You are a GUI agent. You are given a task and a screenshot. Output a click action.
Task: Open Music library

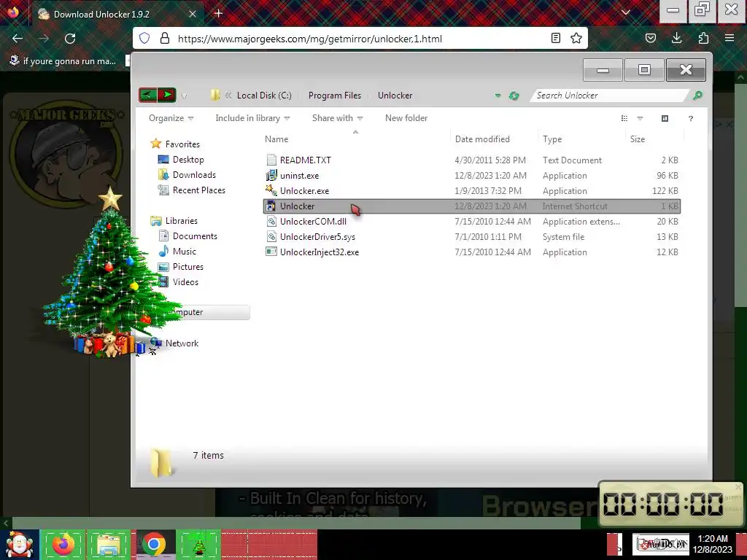pos(184,252)
